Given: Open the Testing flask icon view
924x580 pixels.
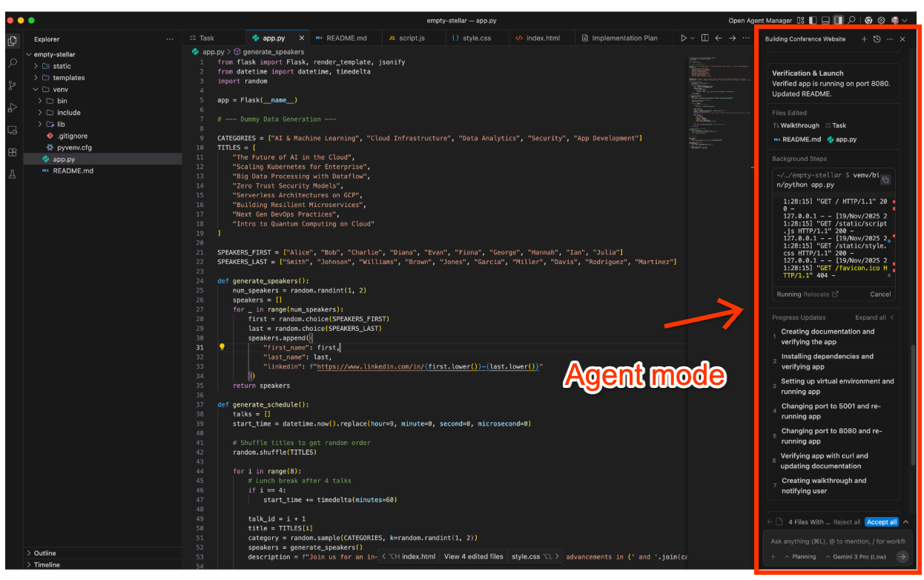Looking at the screenshot, I should pos(13,174).
